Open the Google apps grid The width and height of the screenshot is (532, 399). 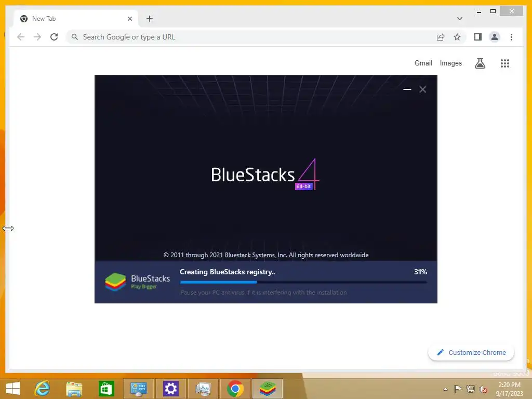[505, 63]
